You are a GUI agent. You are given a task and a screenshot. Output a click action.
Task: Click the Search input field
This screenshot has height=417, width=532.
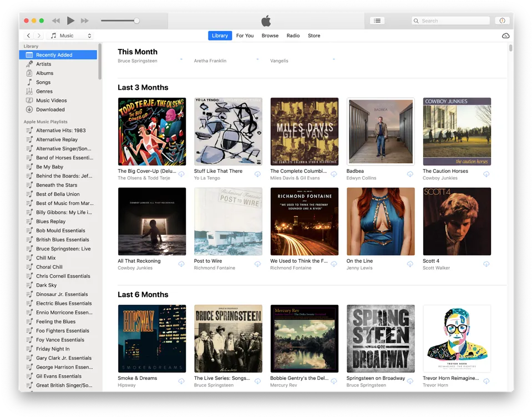(450, 21)
